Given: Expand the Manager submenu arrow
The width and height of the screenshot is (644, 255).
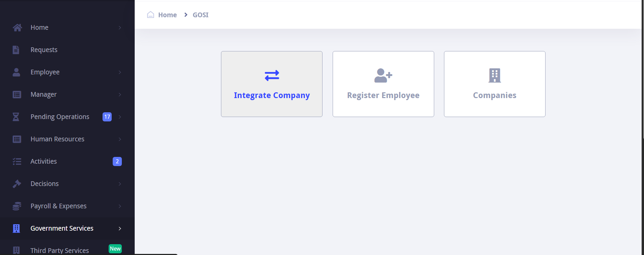Looking at the screenshot, I should pyautogui.click(x=120, y=94).
